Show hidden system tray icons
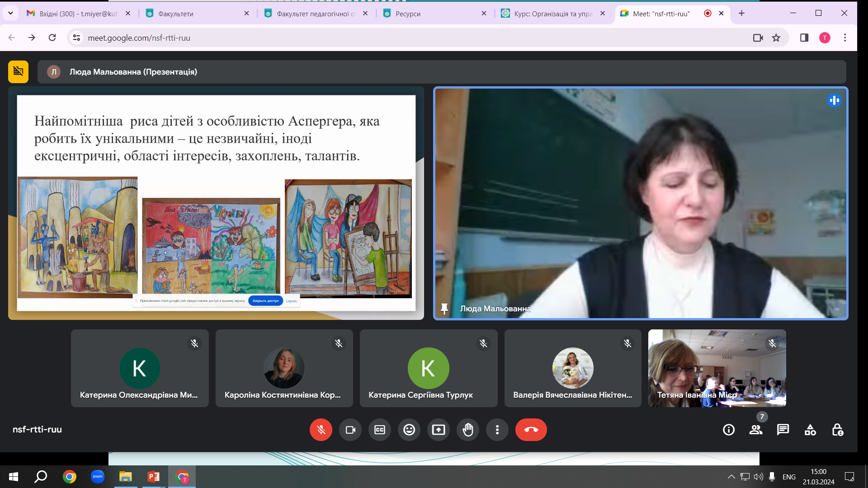868x488 pixels. point(731,477)
